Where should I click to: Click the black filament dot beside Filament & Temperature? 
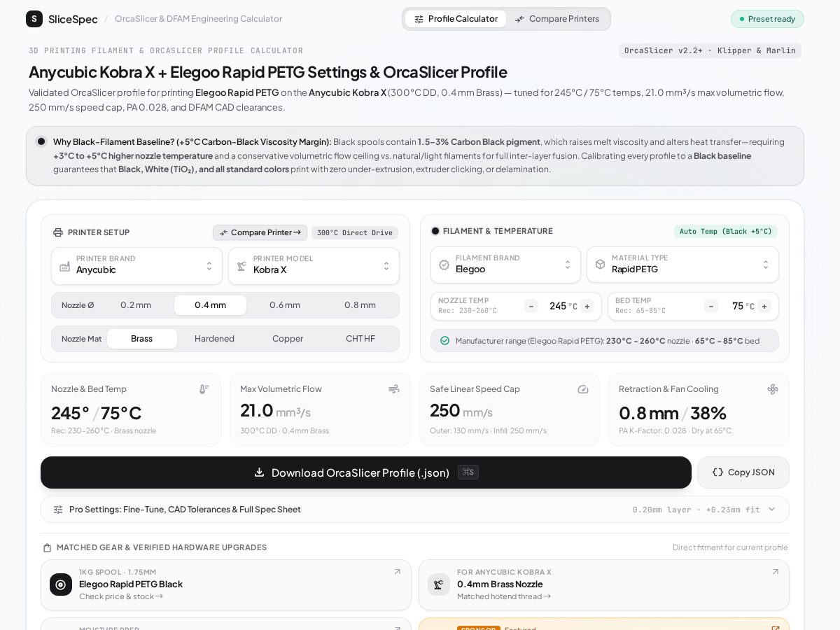pos(435,231)
